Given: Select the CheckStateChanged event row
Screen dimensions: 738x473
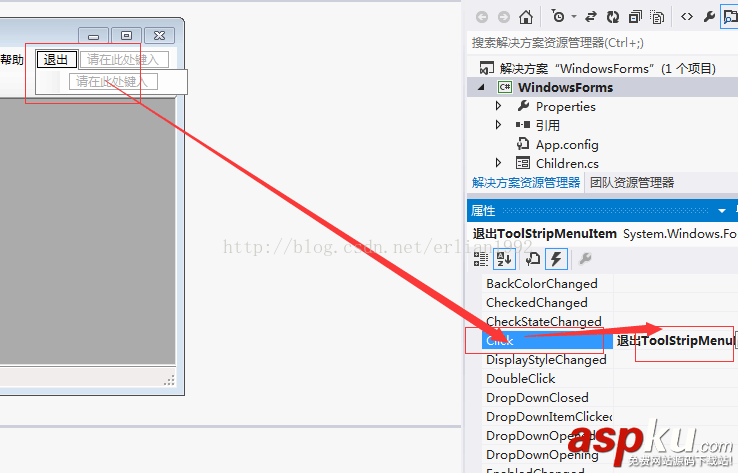Looking at the screenshot, I should point(548,321).
